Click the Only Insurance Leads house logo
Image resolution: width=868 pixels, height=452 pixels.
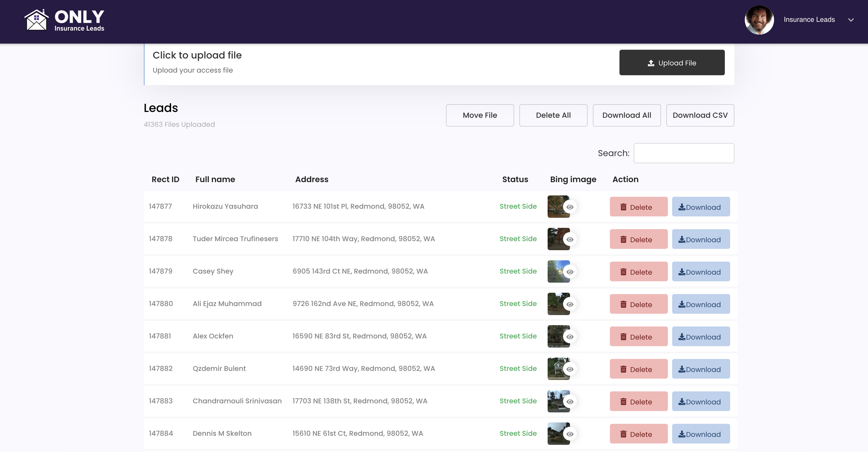point(64,20)
